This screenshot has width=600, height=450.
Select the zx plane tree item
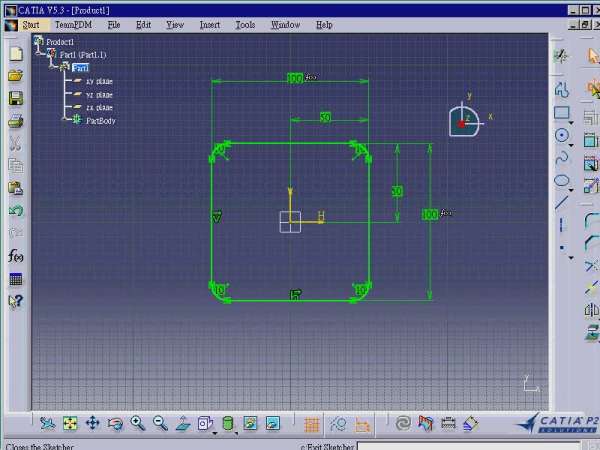[99, 108]
